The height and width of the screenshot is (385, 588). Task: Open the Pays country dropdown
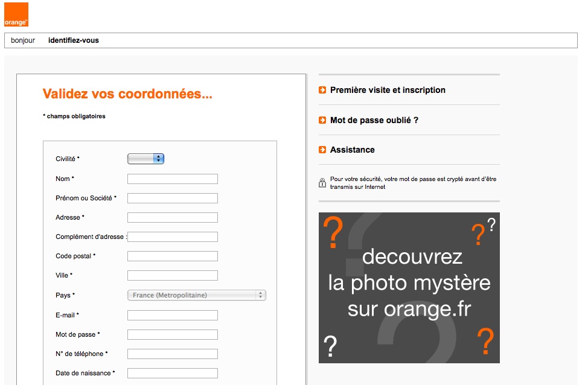tap(197, 295)
